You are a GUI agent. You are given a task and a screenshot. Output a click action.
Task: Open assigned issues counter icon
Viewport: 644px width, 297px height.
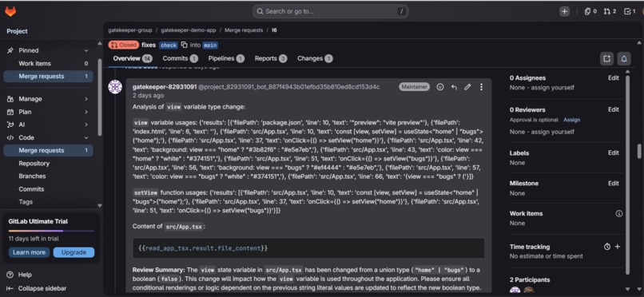[x=590, y=11]
